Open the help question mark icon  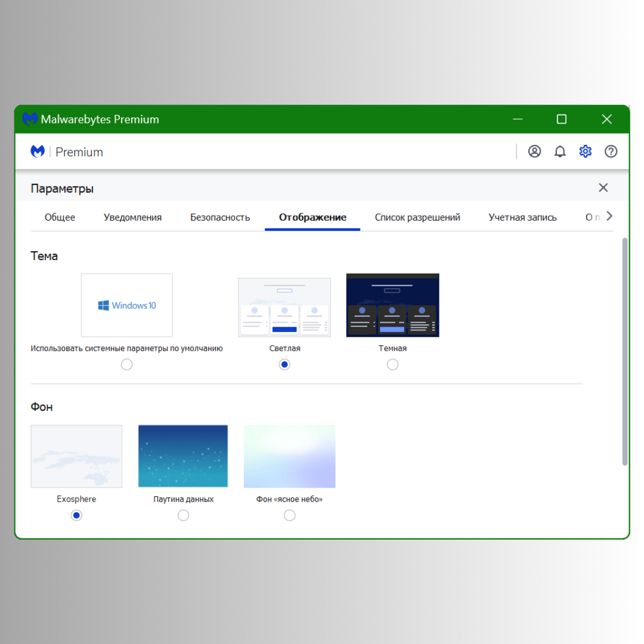pyautogui.click(x=611, y=151)
